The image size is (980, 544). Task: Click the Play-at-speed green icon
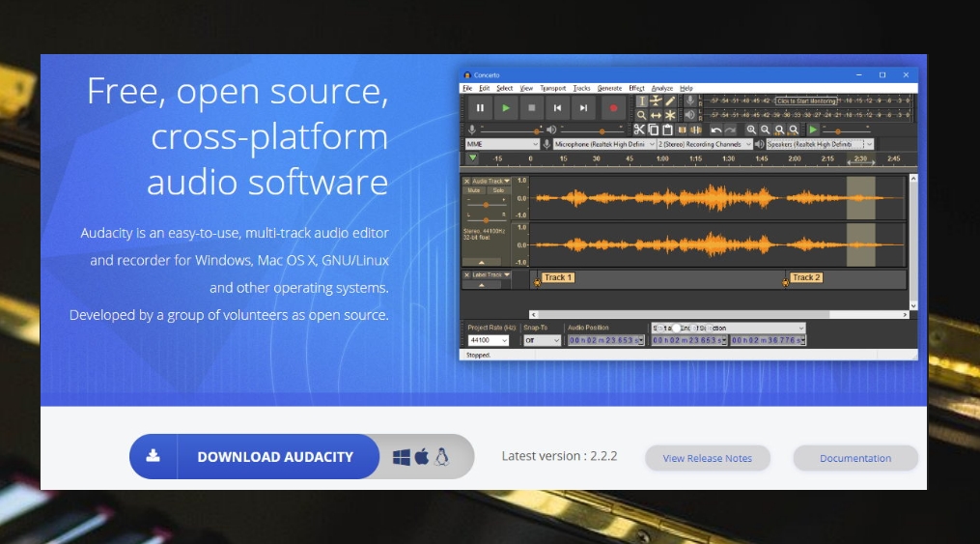[813, 129]
